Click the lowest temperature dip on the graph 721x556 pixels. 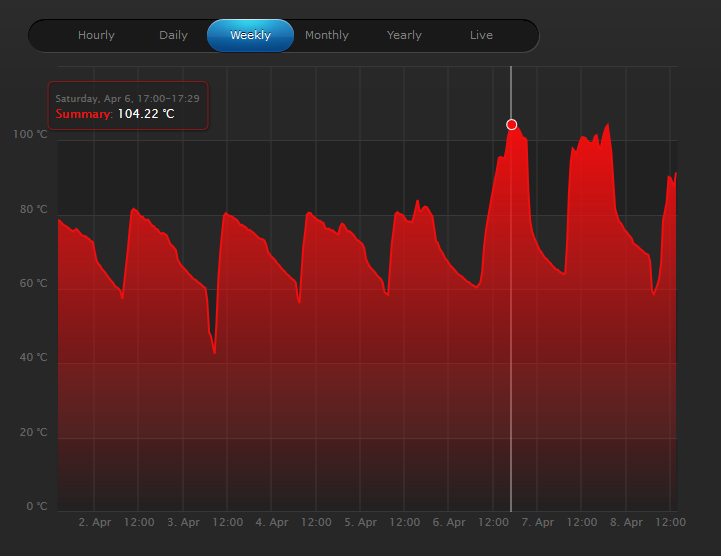(x=215, y=352)
